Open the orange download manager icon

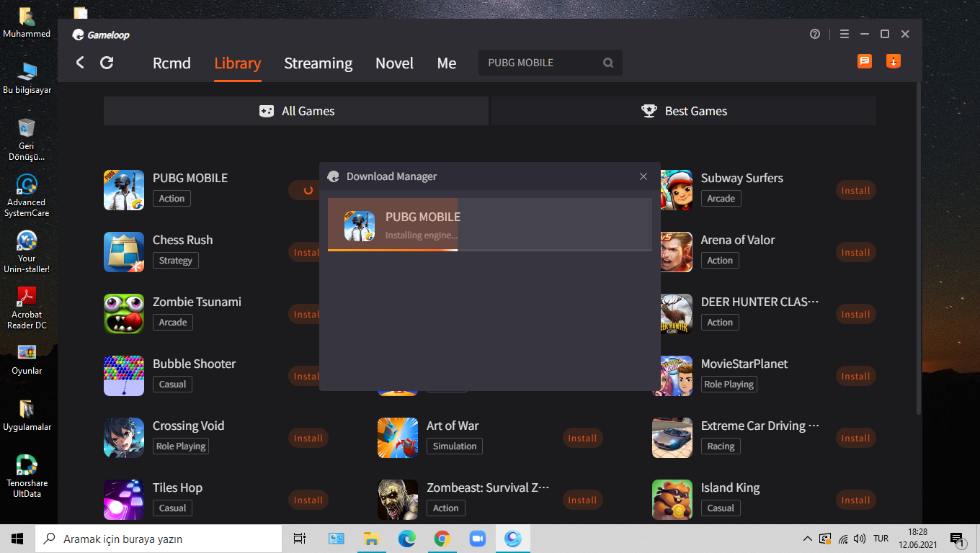tap(894, 61)
